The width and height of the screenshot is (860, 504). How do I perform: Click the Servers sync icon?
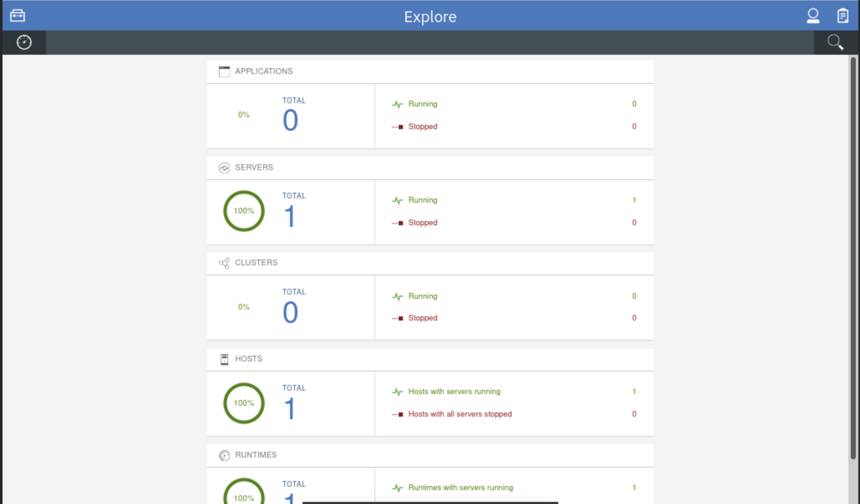224,167
